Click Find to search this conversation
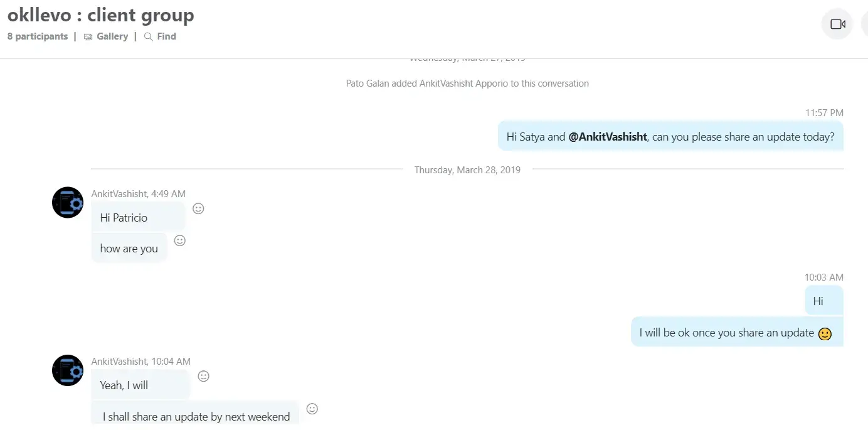The height and width of the screenshot is (430, 868). pos(160,36)
